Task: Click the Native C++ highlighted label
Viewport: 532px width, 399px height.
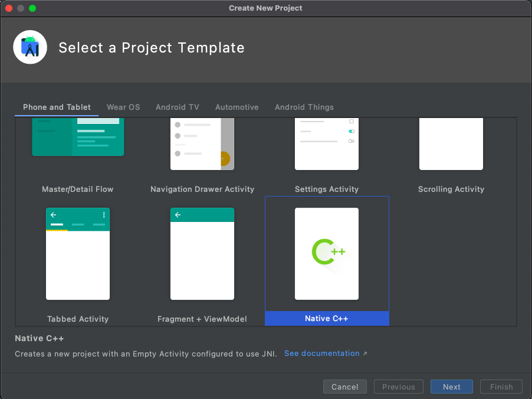Action: [x=327, y=319]
